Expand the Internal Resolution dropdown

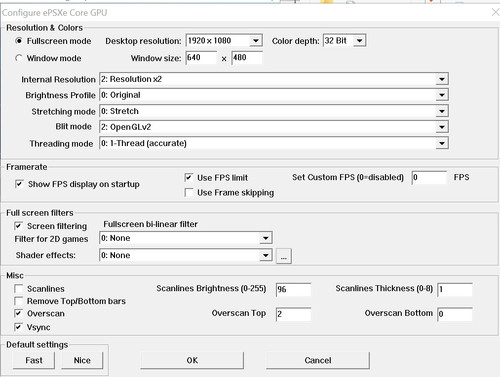pyautogui.click(x=274, y=79)
